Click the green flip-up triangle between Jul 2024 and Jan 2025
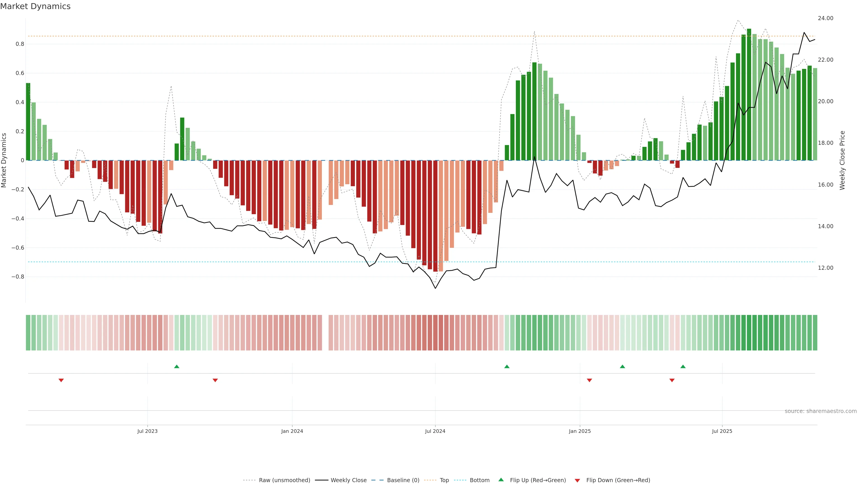The height and width of the screenshot is (488, 868). pyautogui.click(x=507, y=366)
